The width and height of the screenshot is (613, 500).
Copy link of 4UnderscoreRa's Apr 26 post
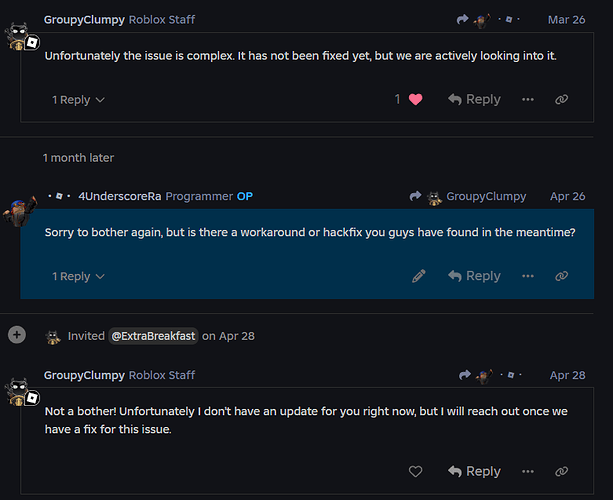click(562, 276)
